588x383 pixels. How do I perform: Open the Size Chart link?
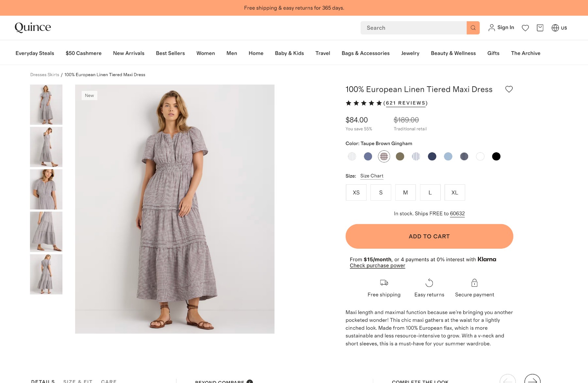(x=372, y=176)
